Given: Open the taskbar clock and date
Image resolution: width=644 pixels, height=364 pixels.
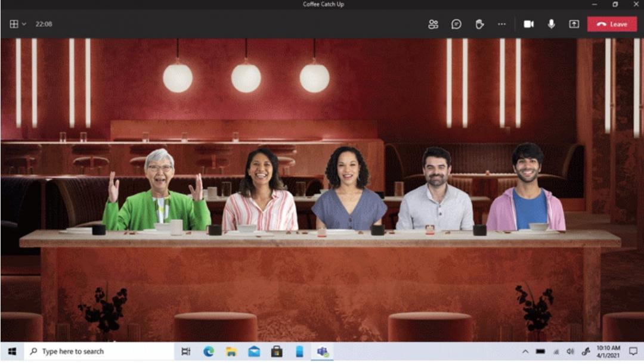Looking at the screenshot, I should [608, 351].
